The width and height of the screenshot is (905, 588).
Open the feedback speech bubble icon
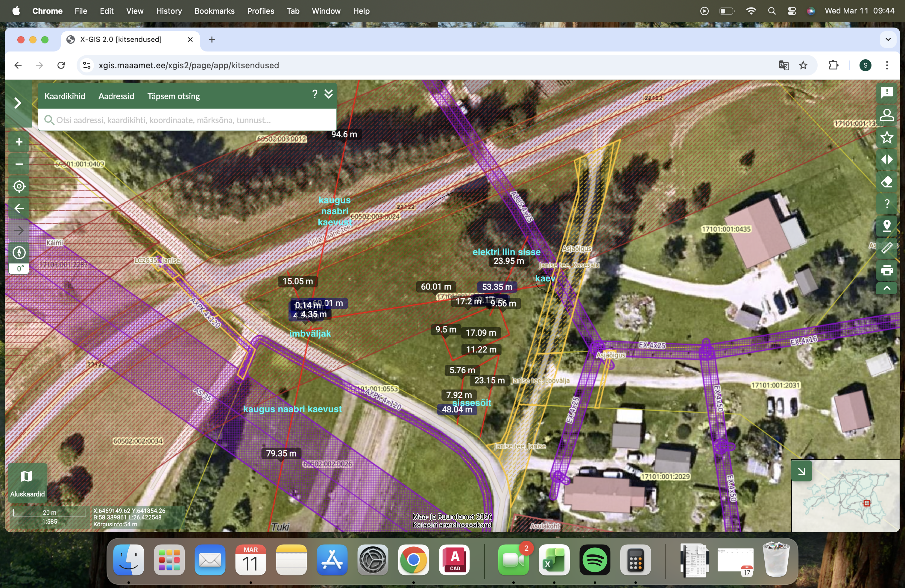pos(886,93)
